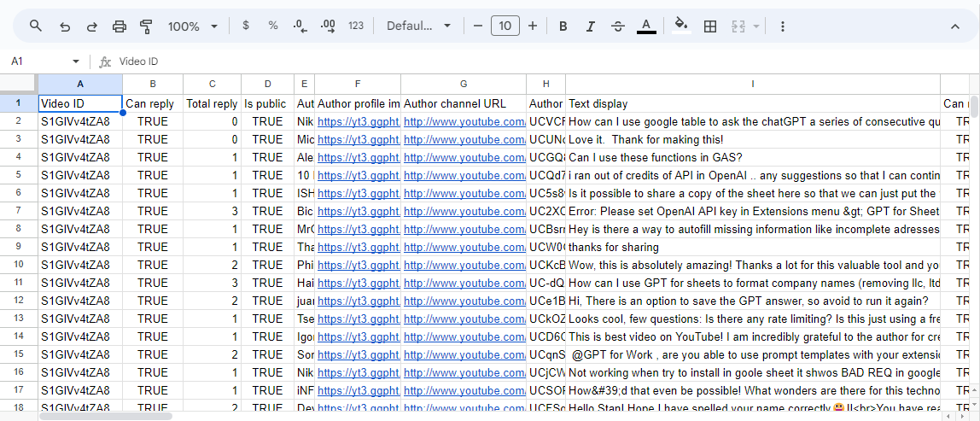The height and width of the screenshot is (421, 980).
Task: Open the three-dot more options menu
Action: coord(783,26)
